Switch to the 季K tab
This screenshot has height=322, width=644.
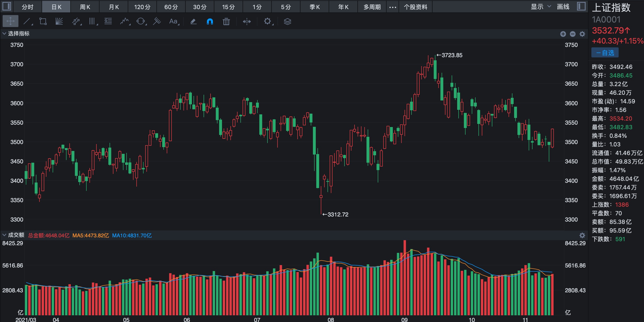[315, 7]
